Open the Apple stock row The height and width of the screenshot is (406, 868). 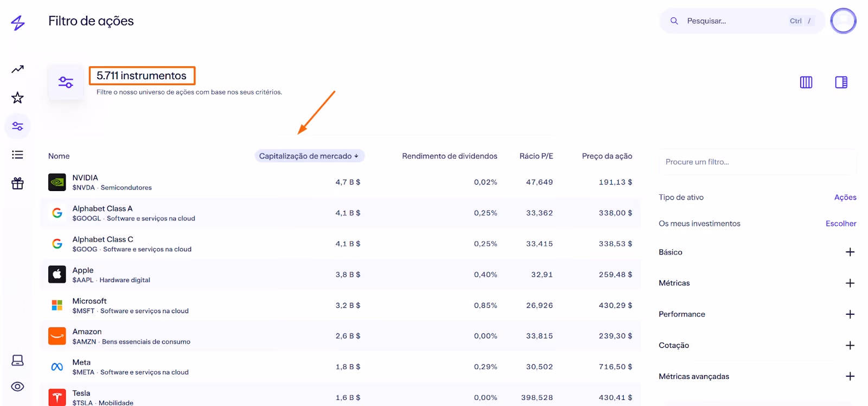tap(341, 275)
